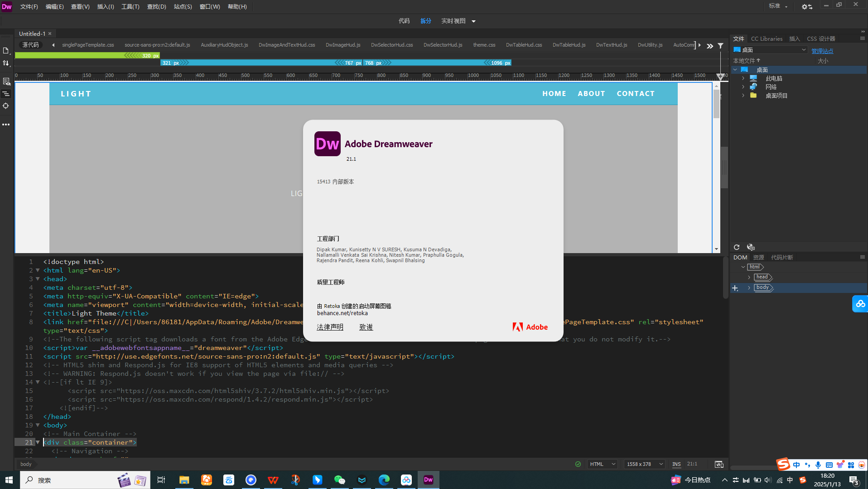Screen dimensions: 868x489
Task: Toggle the format source code icon
Action: [x=6, y=94]
